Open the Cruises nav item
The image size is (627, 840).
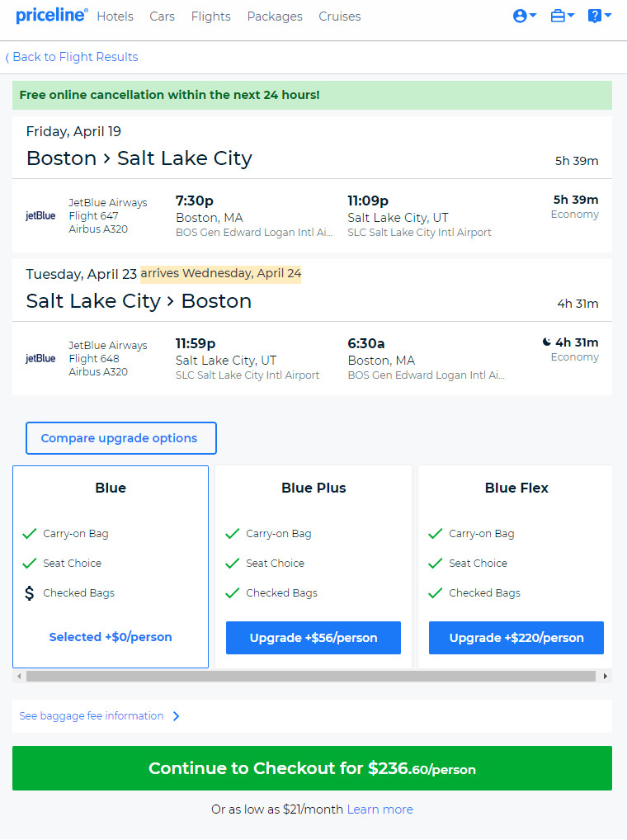[x=339, y=17]
